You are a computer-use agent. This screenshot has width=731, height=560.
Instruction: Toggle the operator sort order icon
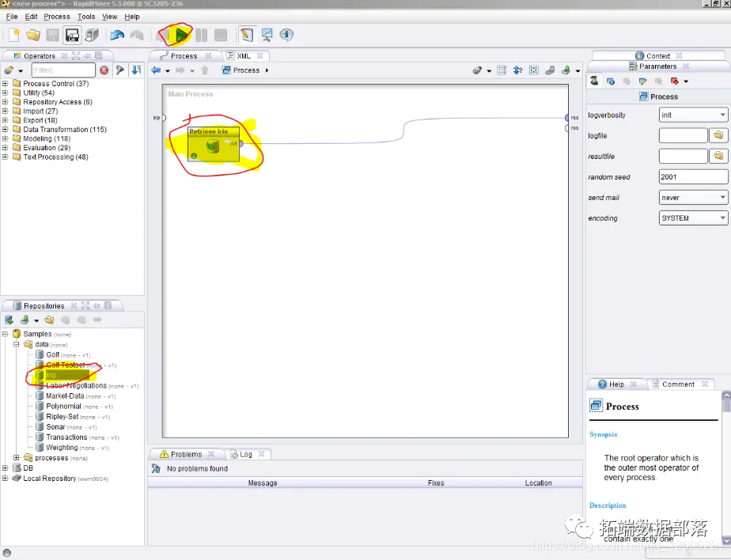[x=136, y=70]
